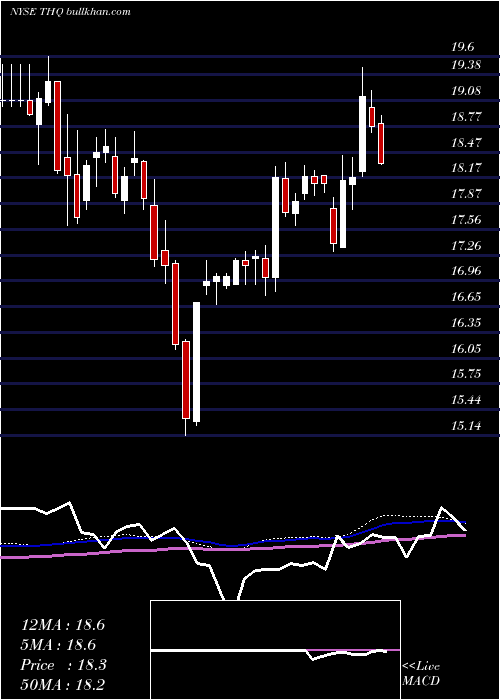The image size is (500, 700).
Task: Click the 16.65 price axis label
Action: coord(466,296)
